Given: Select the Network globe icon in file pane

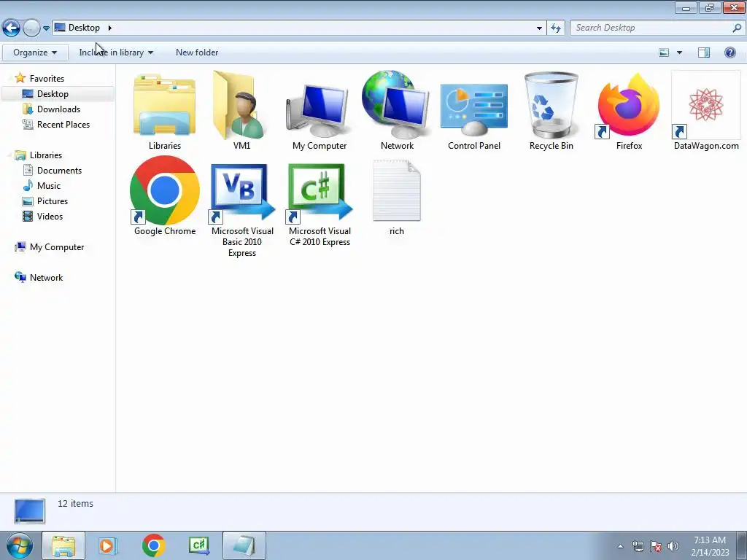Looking at the screenshot, I should [x=396, y=104].
